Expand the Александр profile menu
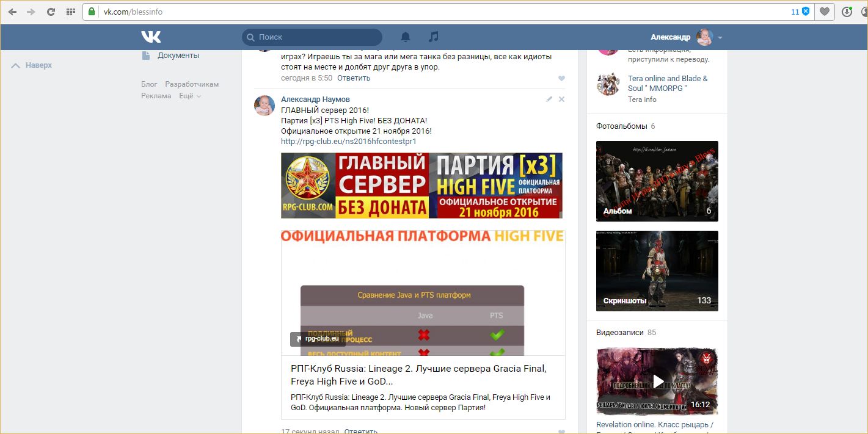The image size is (868, 434). 720,38
